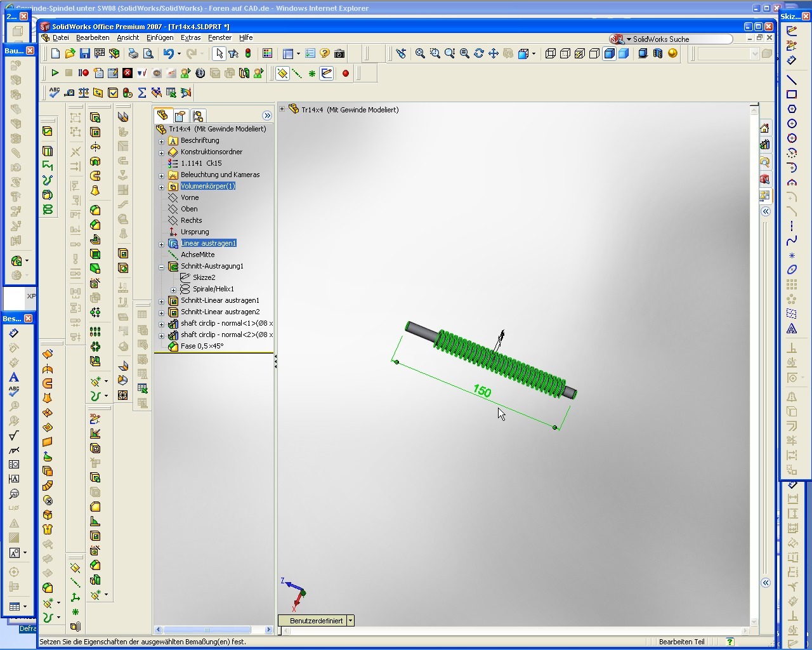Switch to the ConfigurationManager tab
812x650 pixels.
pyautogui.click(x=198, y=116)
